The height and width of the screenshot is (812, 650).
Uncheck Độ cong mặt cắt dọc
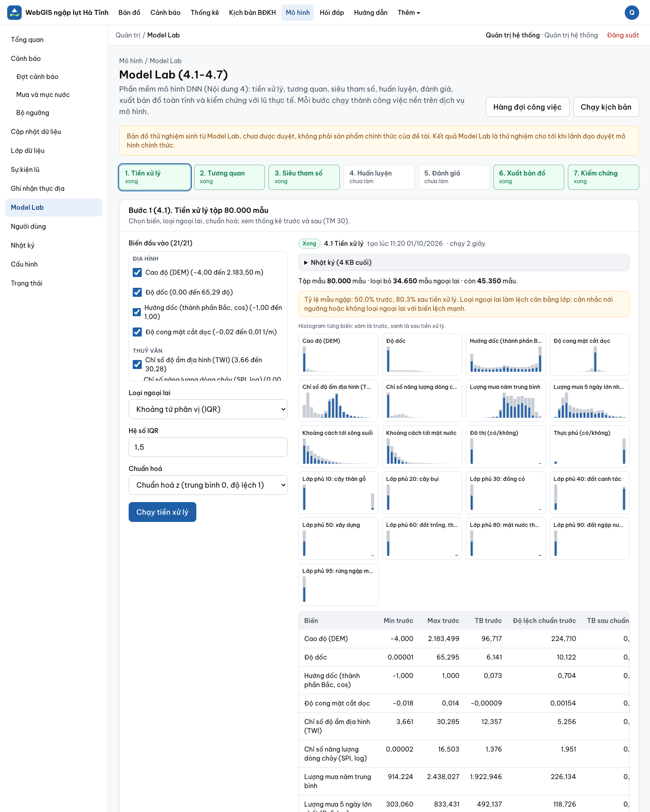click(137, 332)
